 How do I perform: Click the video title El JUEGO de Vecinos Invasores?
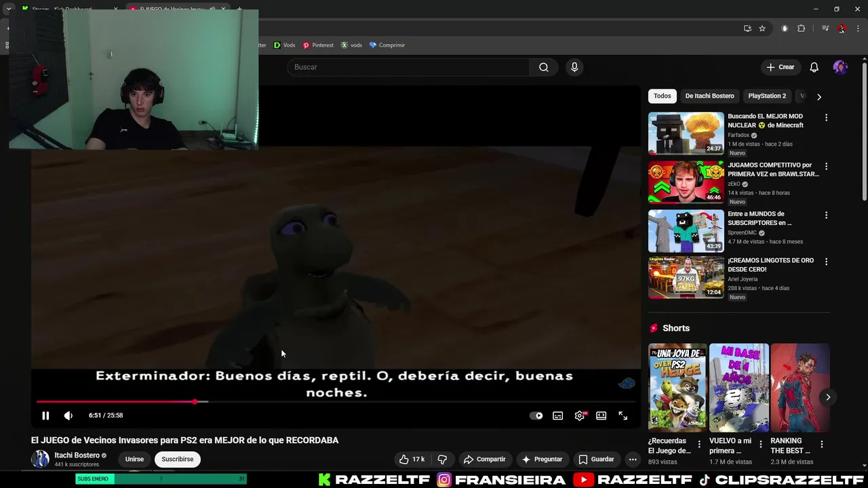pos(184,441)
